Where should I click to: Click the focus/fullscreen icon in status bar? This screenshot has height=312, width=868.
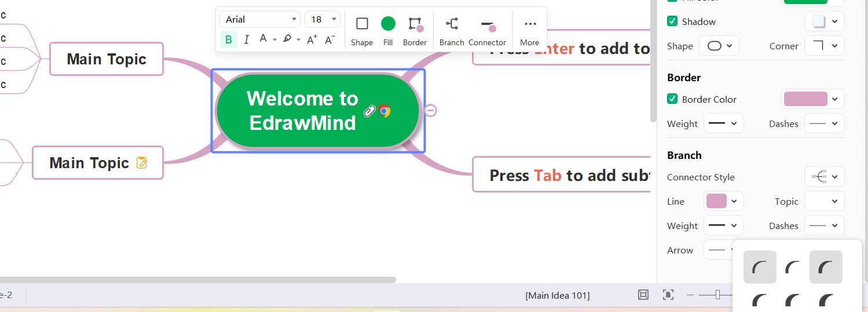click(x=668, y=295)
